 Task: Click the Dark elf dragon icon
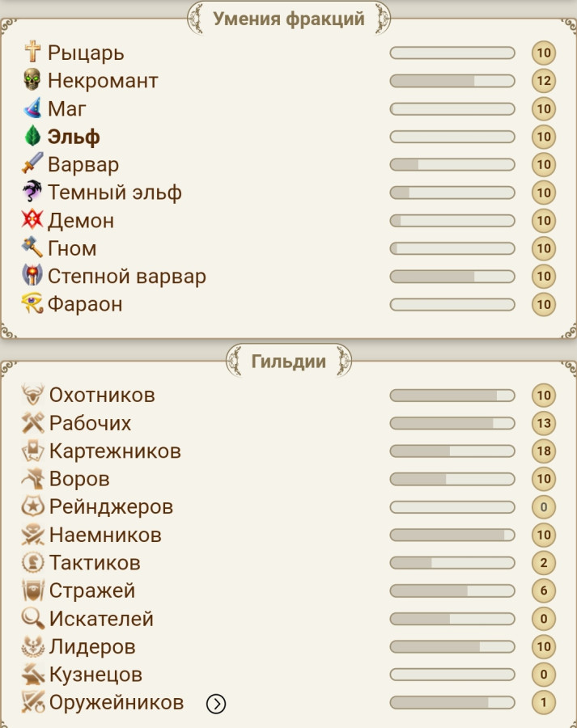point(32,191)
